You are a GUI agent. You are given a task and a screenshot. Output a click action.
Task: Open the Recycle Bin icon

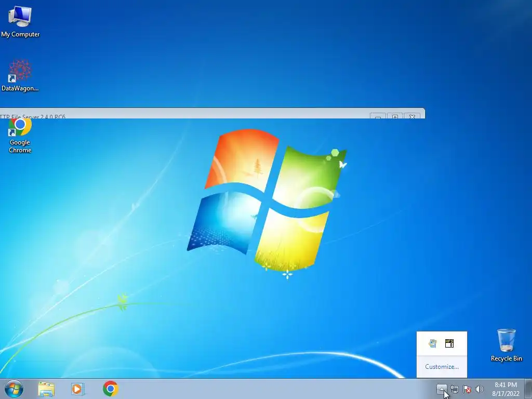[506, 345]
